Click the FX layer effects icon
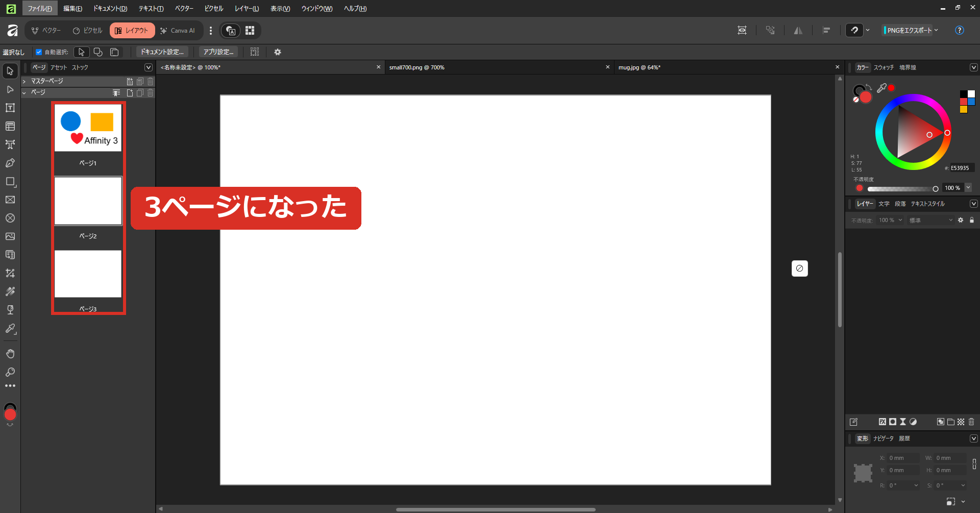980x513 pixels. tap(882, 422)
